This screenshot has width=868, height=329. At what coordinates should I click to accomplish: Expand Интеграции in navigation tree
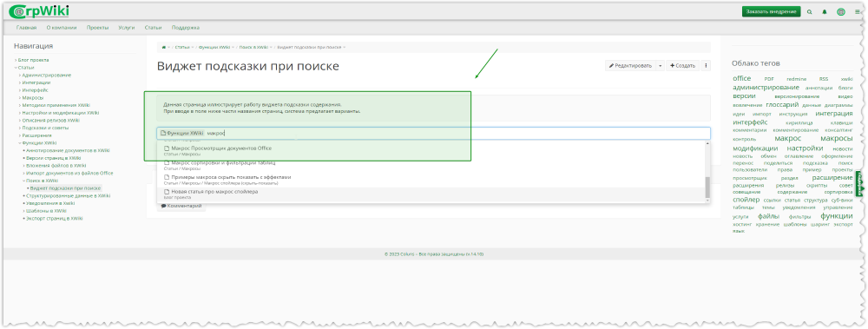pos(19,82)
